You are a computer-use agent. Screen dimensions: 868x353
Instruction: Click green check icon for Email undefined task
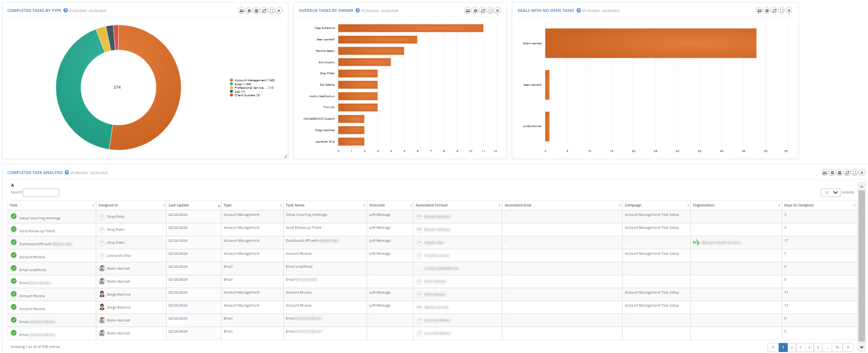[13, 268]
